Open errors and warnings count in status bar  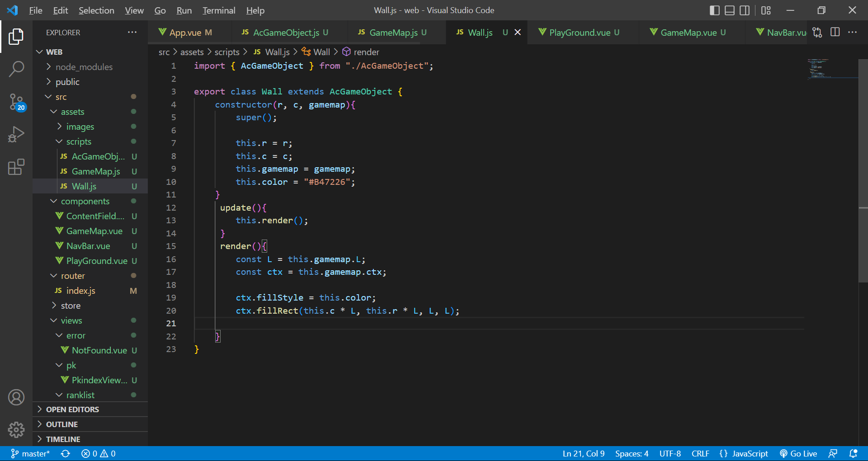pos(99,453)
